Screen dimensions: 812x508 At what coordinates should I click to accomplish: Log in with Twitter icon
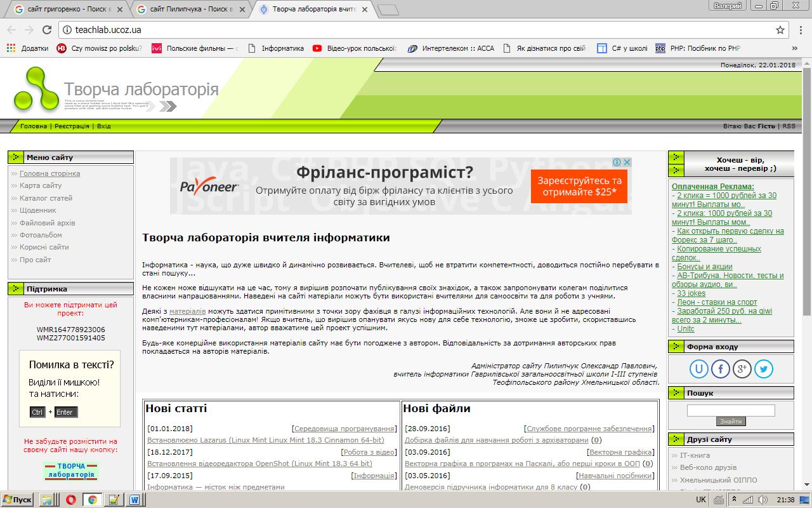tap(764, 368)
